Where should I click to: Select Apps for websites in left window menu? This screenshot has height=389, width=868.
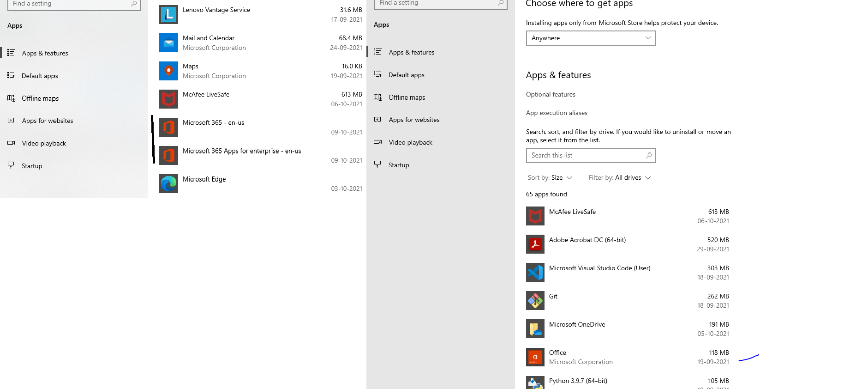(x=48, y=121)
